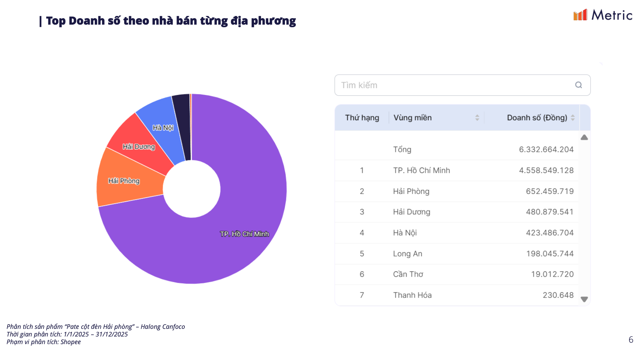The image size is (644, 351).
Task: Click the scrollbar up arrow above the table
Action: (585, 137)
